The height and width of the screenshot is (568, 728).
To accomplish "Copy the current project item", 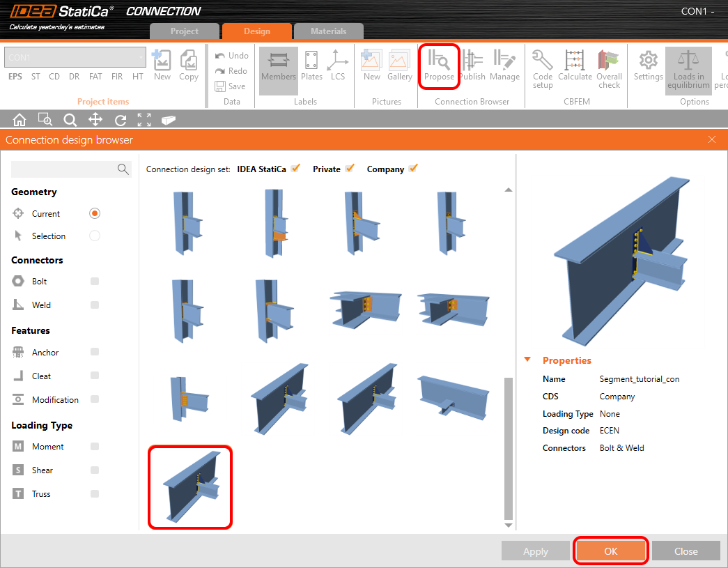I will 189,66.
